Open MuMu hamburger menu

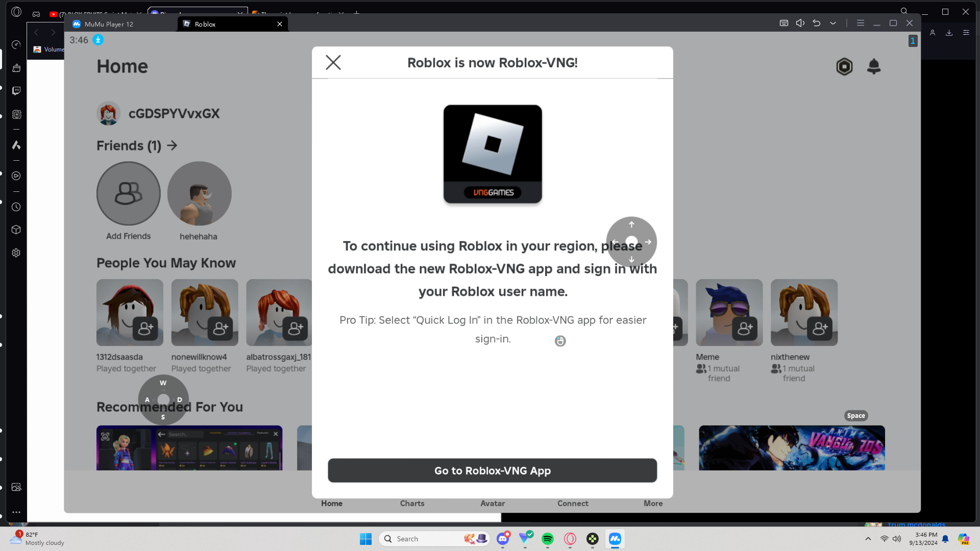coord(861,23)
